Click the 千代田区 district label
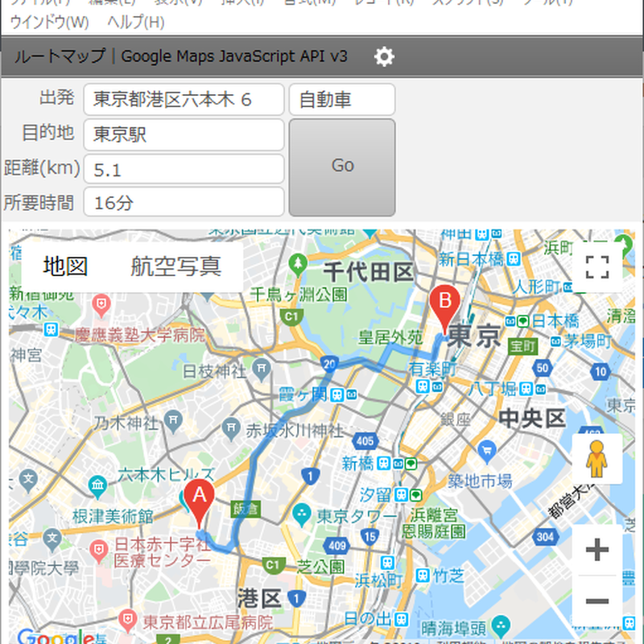Screen dimensions: 644x644 click(369, 272)
